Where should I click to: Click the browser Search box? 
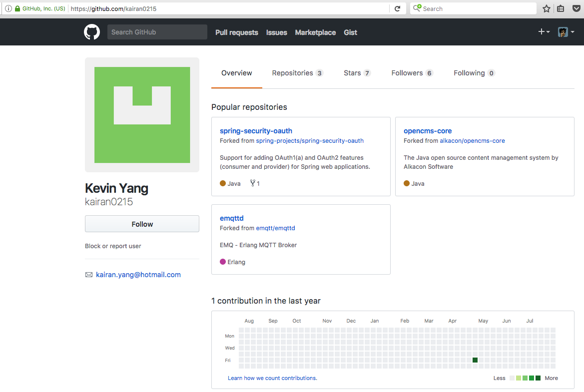[473, 8]
